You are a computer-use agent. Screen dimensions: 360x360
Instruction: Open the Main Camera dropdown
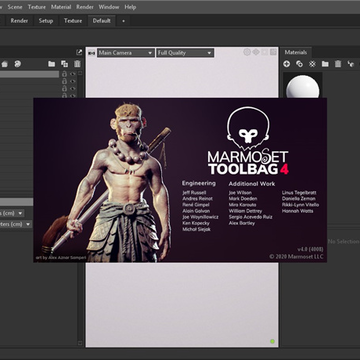pyautogui.click(x=126, y=53)
